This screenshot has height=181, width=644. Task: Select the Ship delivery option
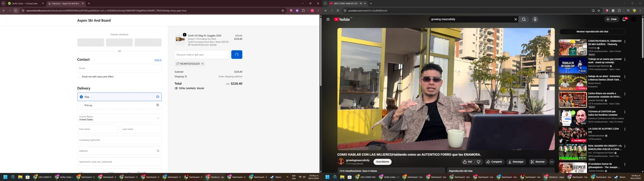click(x=119, y=97)
